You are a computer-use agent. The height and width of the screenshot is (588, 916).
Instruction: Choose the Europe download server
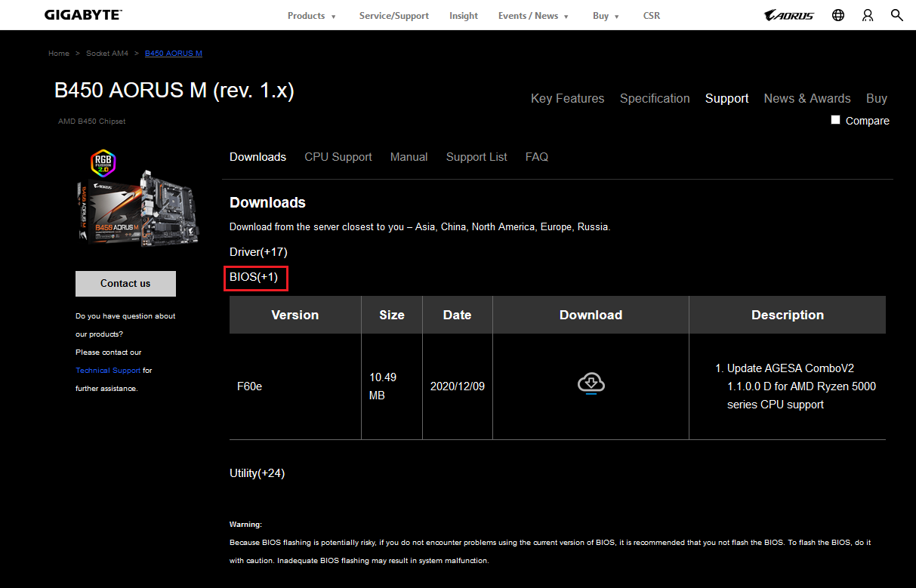[x=556, y=227]
